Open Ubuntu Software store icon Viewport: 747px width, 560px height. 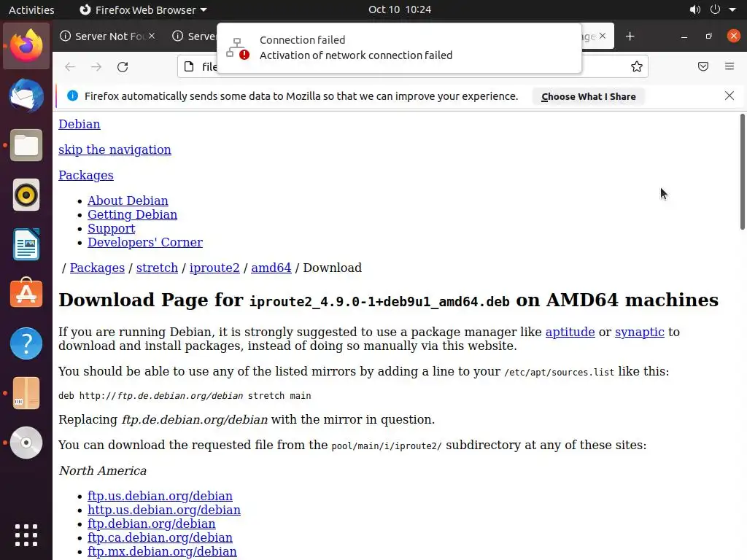coord(26,293)
